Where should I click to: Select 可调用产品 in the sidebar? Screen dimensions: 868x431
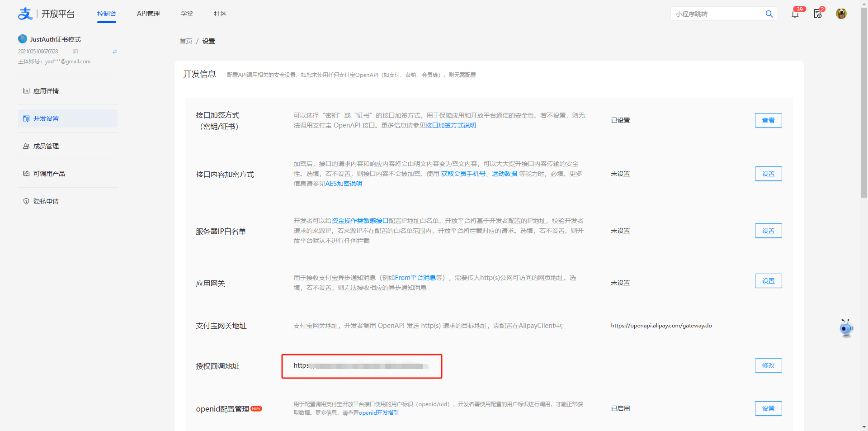click(x=68, y=174)
